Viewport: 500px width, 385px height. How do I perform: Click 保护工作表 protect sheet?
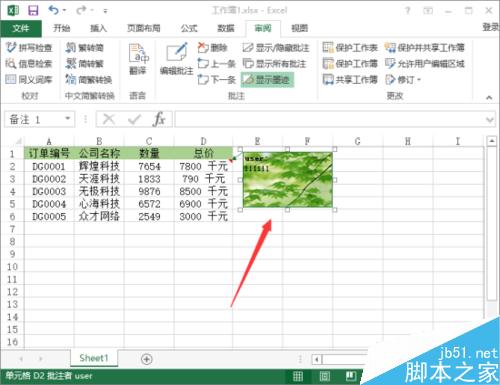click(350, 48)
